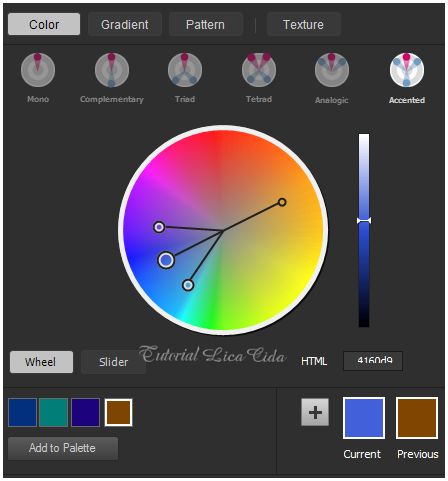
Task: Switch to the Slider view
Action: (x=113, y=362)
